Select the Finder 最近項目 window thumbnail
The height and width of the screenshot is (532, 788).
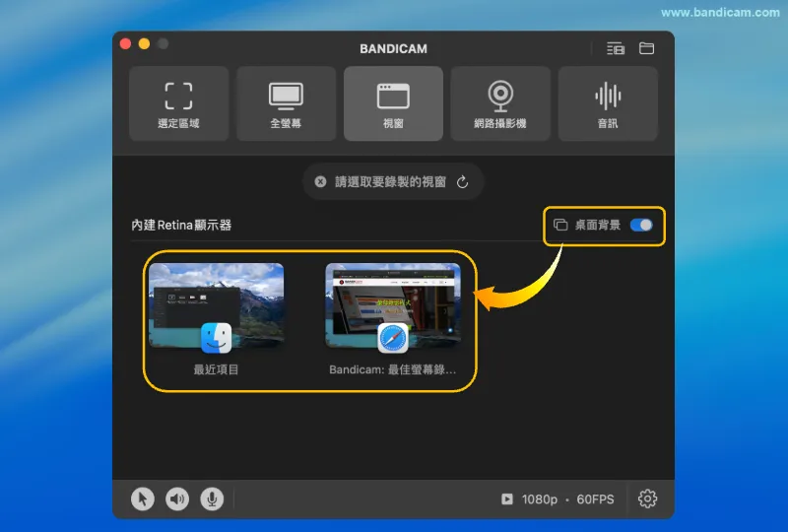tap(216, 305)
